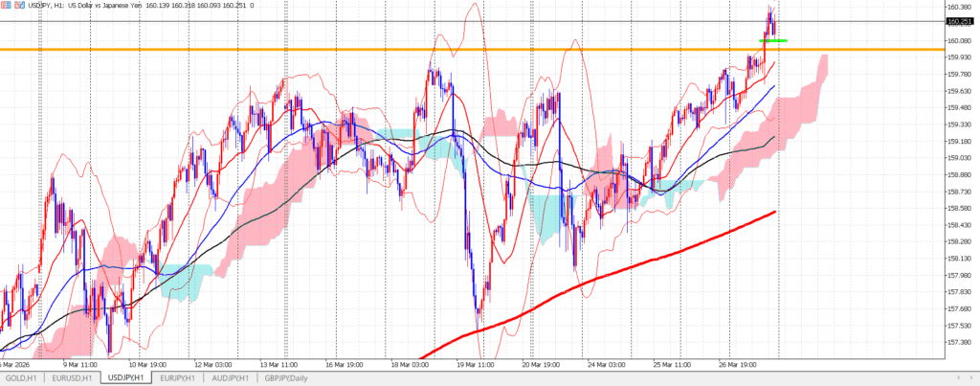Click the current price label 160.251
Image resolution: width=980 pixels, height=386 pixels.
958,21
